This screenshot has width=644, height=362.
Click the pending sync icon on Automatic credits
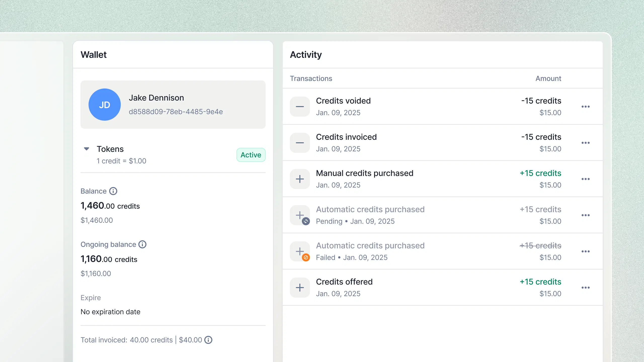306,221
